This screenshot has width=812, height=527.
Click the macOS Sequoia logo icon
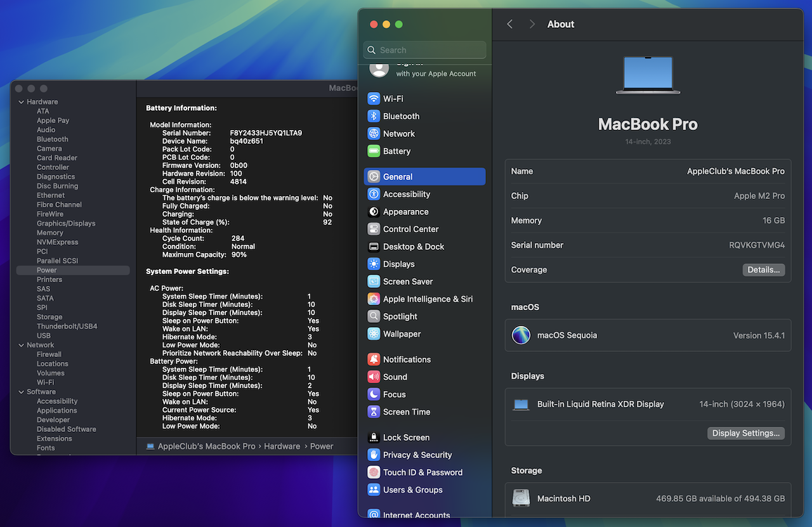(521, 335)
